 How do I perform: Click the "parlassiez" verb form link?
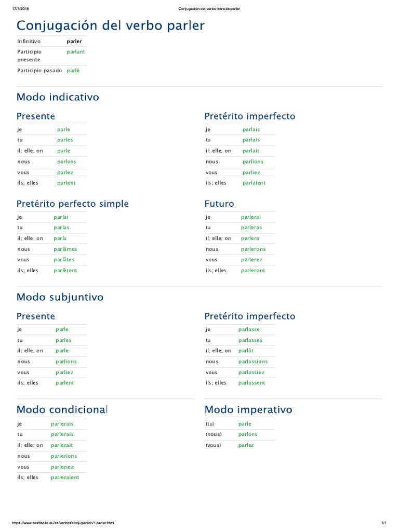pyautogui.click(x=251, y=372)
